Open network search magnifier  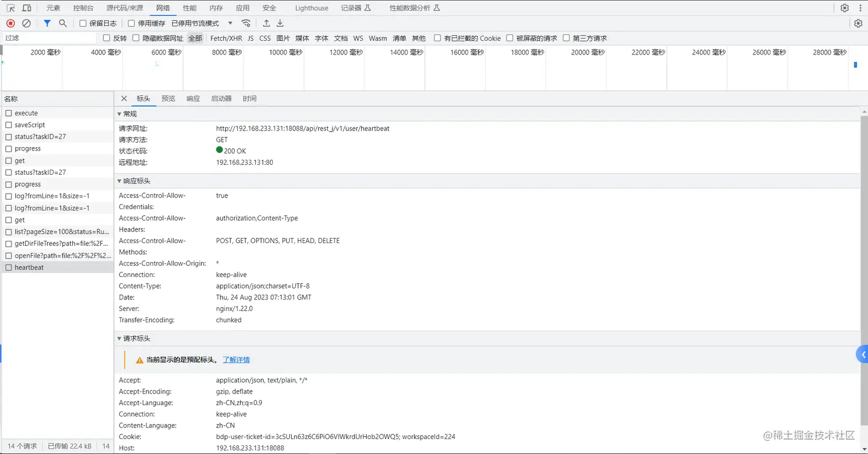[x=63, y=23]
